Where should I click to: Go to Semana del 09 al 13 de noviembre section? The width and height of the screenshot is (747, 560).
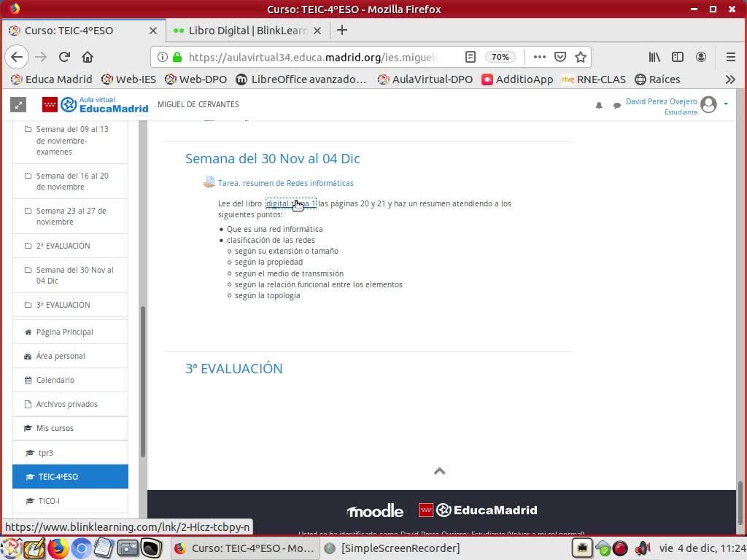pos(71,141)
